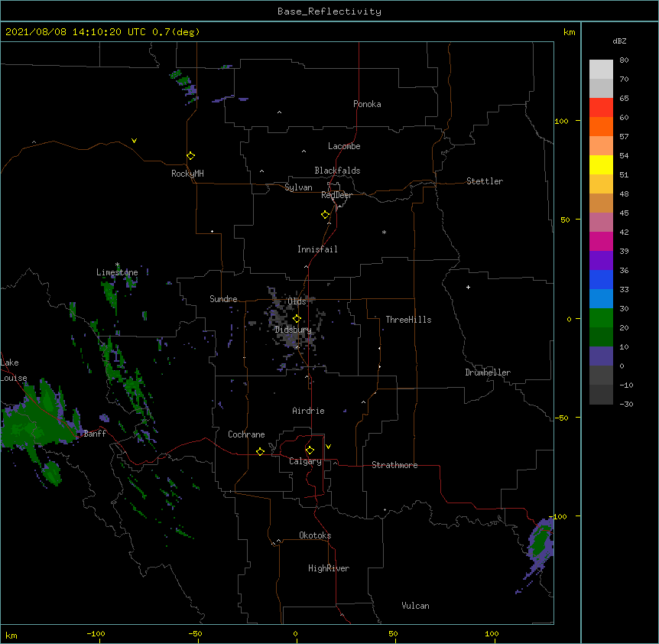The width and height of the screenshot is (659, 644).
Task: Click the green echo at the map's southeast edge
Action: (x=541, y=542)
